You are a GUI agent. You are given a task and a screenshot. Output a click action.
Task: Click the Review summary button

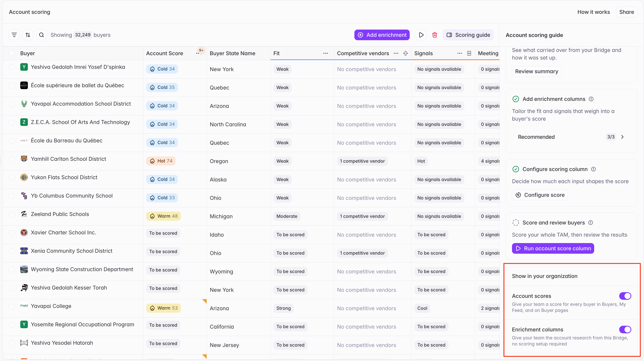point(536,71)
